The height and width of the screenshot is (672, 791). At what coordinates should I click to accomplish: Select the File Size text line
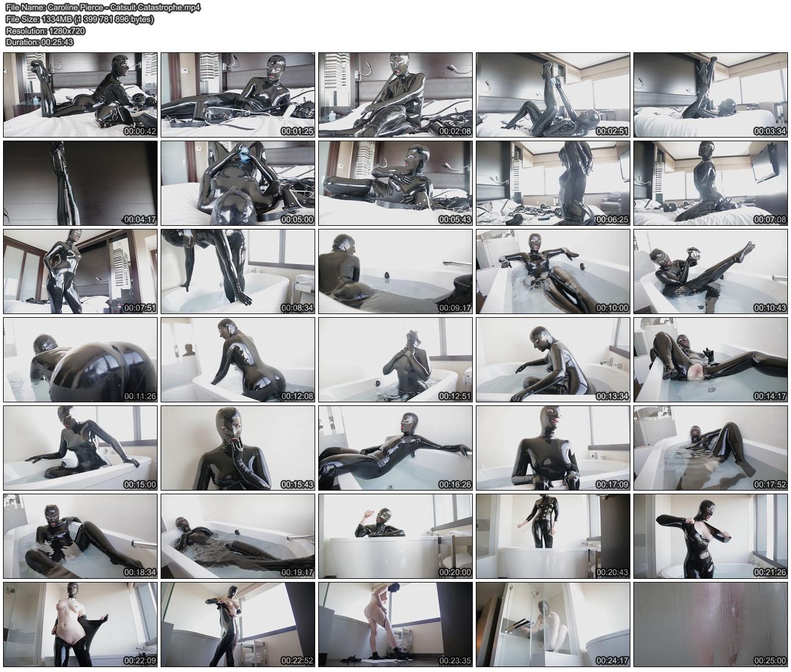click(x=79, y=19)
